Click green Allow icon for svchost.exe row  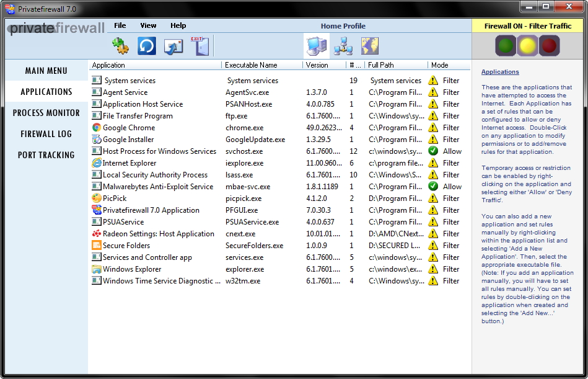tap(433, 151)
